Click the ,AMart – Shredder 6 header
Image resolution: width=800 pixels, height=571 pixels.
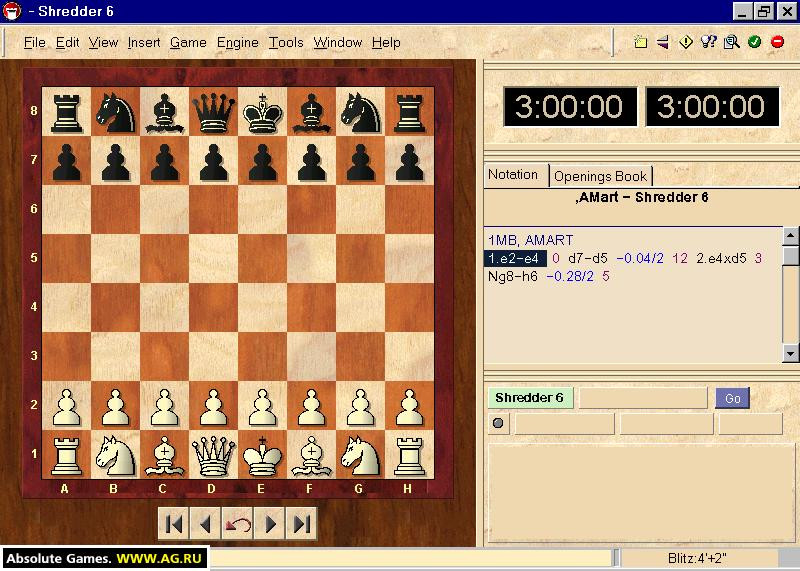coord(642,197)
